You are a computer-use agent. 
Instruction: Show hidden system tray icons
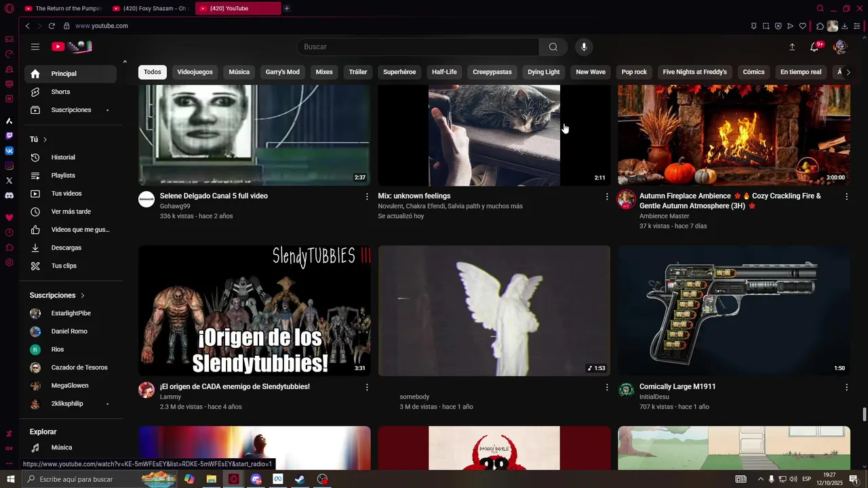(x=760, y=479)
